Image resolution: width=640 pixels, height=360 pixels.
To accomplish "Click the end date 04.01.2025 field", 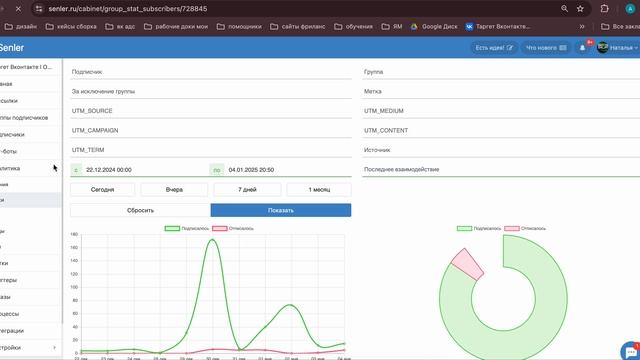I will [x=288, y=170].
